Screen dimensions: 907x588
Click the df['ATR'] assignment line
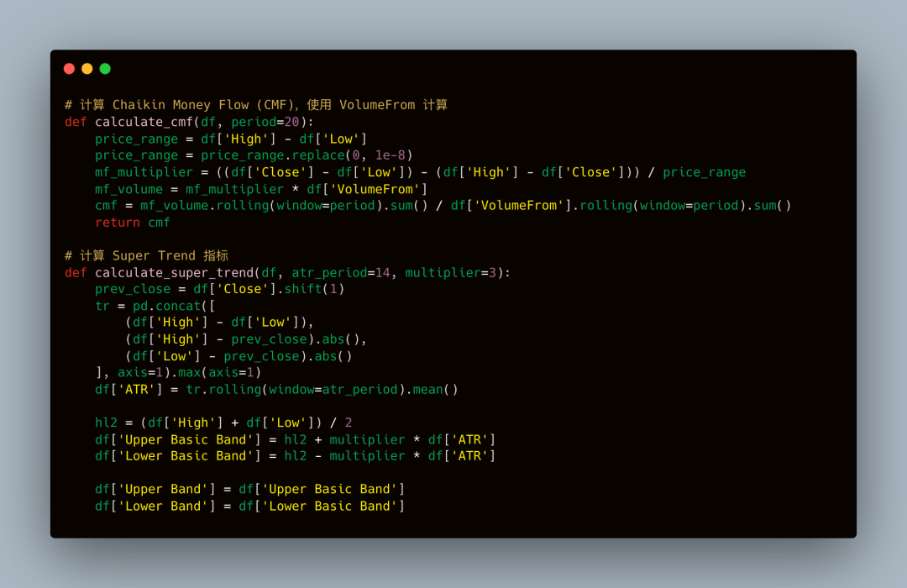click(x=276, y=390)
